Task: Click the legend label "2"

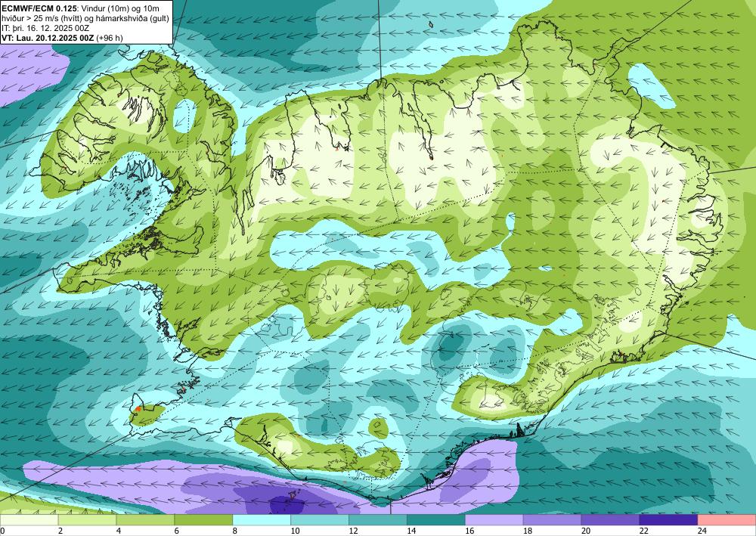Action: [x=60, y=531]
